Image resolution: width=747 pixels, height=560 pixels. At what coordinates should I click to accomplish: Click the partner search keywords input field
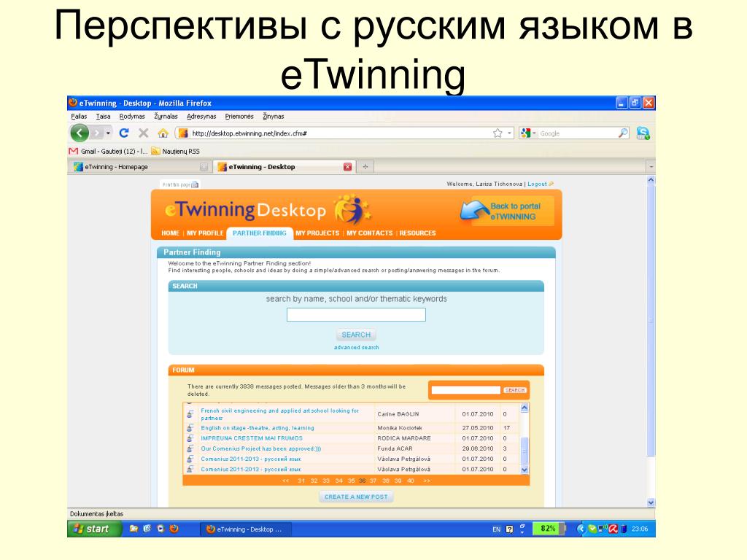click(x=356, y=315)
